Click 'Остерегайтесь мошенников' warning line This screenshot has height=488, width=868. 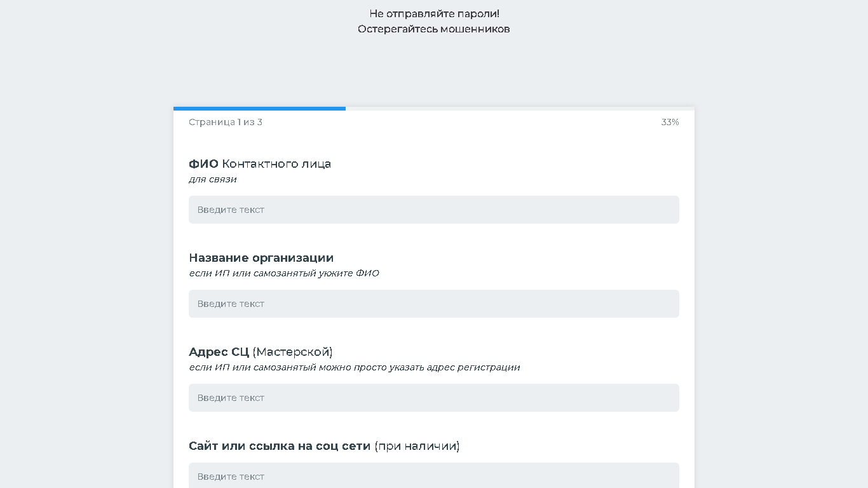pos(434,29)
